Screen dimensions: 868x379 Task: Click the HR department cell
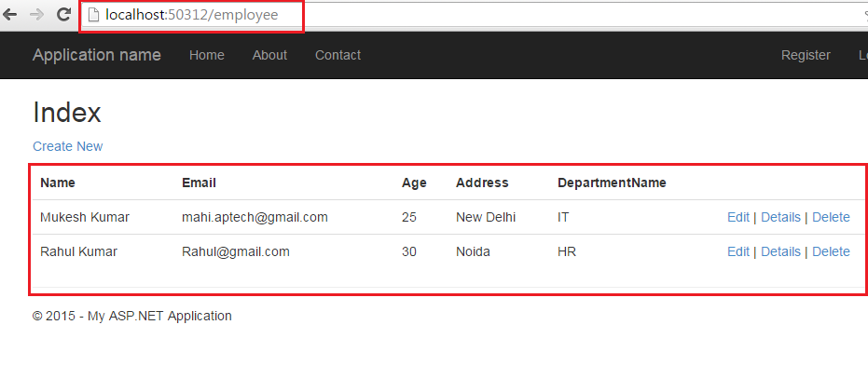(566, 251)
